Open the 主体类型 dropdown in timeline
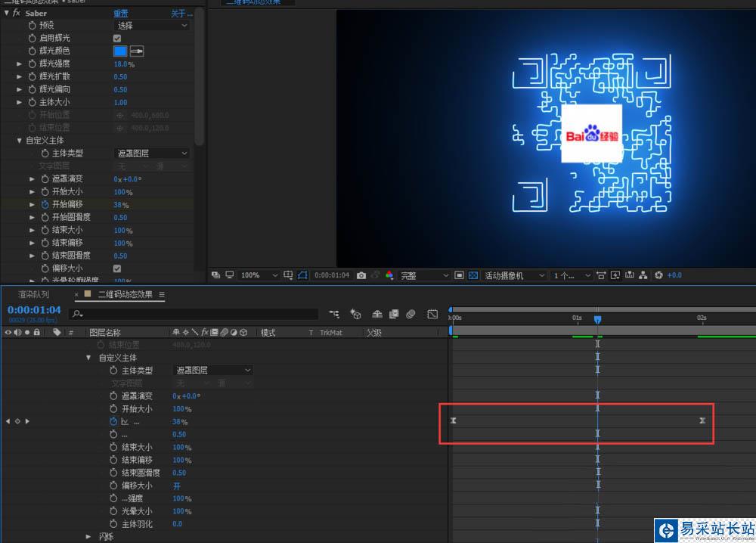This screenshot has height=543, width=756. click(212, 371)
